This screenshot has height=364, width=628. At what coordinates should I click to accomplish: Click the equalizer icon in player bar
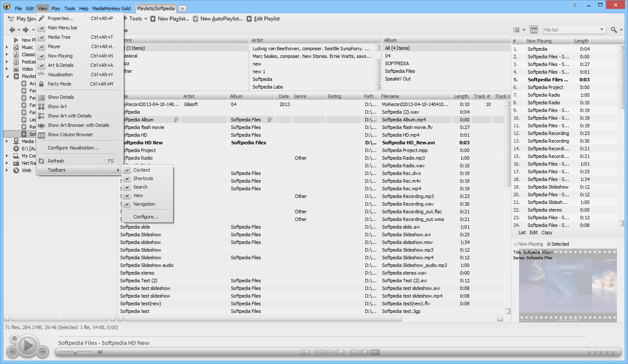point(354,352)
